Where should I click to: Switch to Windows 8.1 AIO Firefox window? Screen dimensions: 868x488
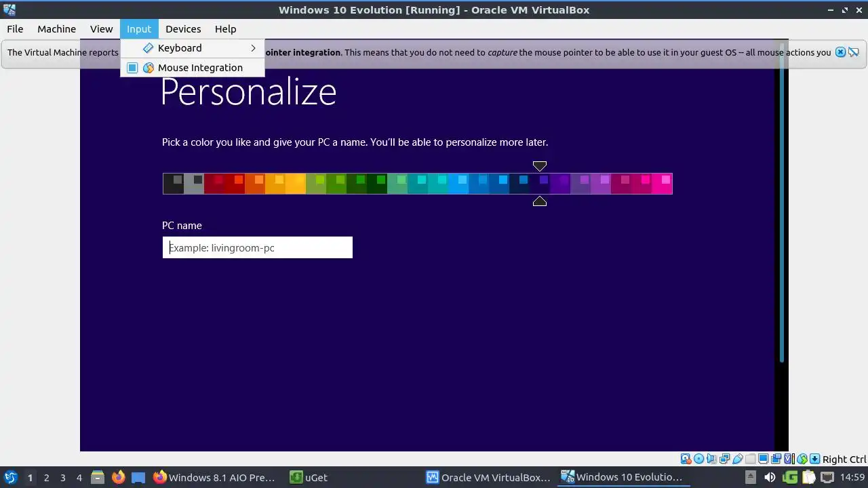point(214,477)
